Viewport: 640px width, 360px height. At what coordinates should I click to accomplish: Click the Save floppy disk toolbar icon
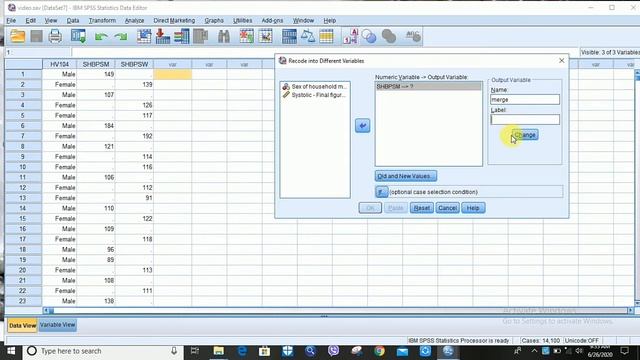point(36,36)
